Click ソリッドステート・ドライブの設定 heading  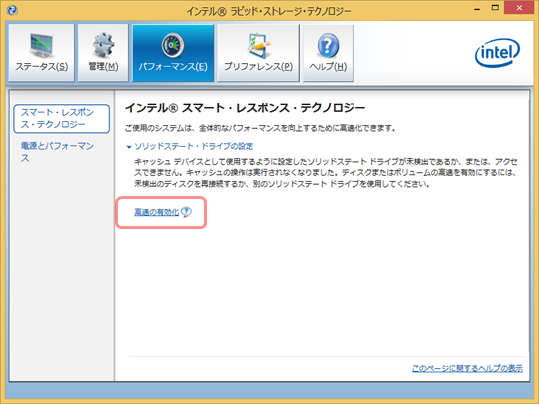click(194, 146)
